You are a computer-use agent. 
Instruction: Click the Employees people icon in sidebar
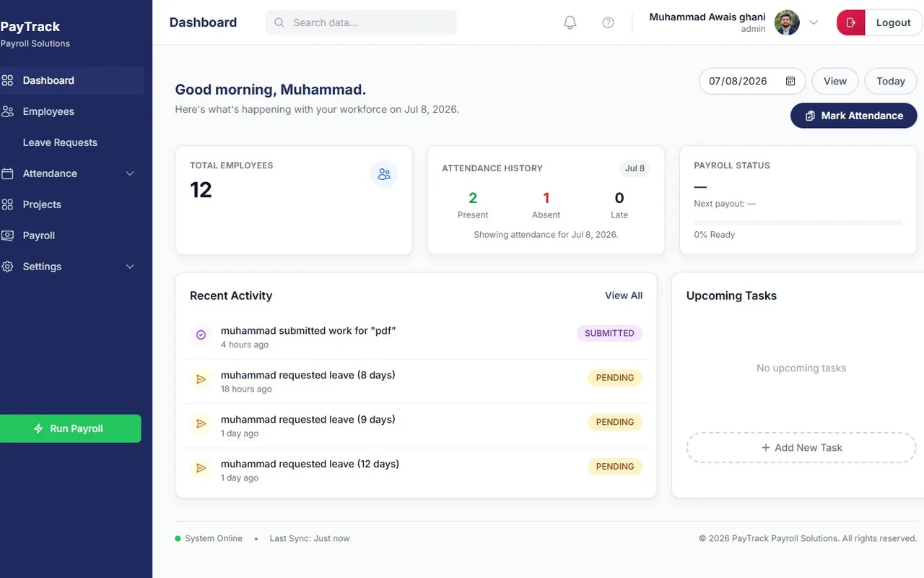[8, 111]
